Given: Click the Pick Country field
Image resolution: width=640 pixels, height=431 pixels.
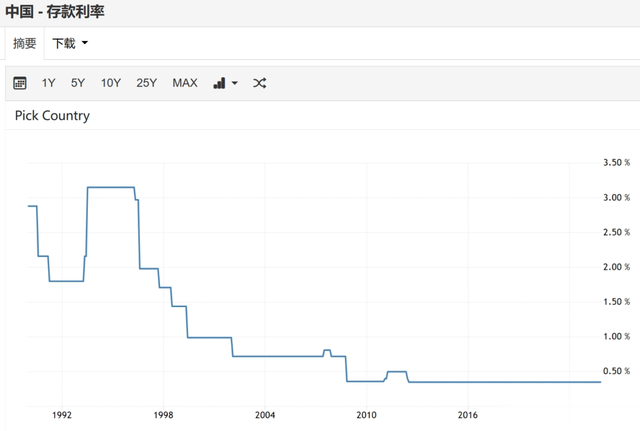Looking at the screenshot, I should click(x=52, y=116).
